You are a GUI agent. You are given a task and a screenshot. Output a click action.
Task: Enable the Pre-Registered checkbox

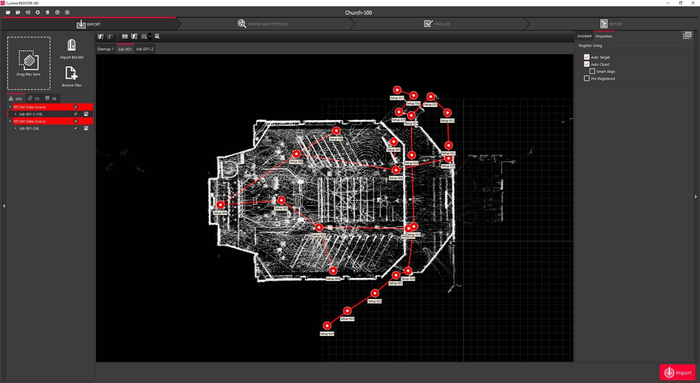pos(587,79)
